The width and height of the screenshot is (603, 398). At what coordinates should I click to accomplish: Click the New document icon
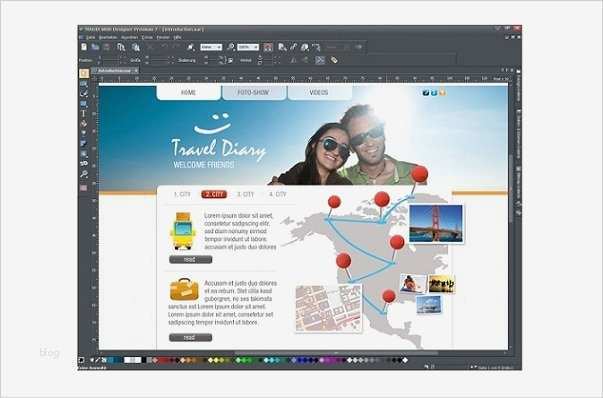point(84,47)
